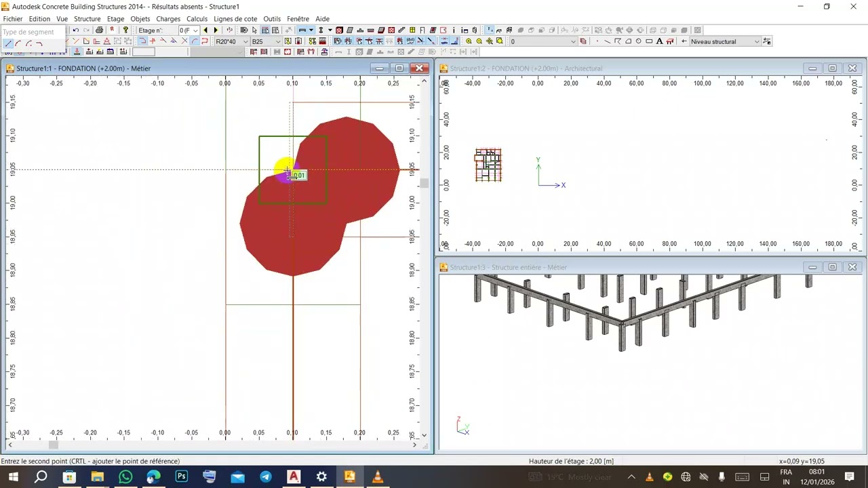
Task: Open the Aide menu
Action: pyautogui.click(x=323, y=19)
